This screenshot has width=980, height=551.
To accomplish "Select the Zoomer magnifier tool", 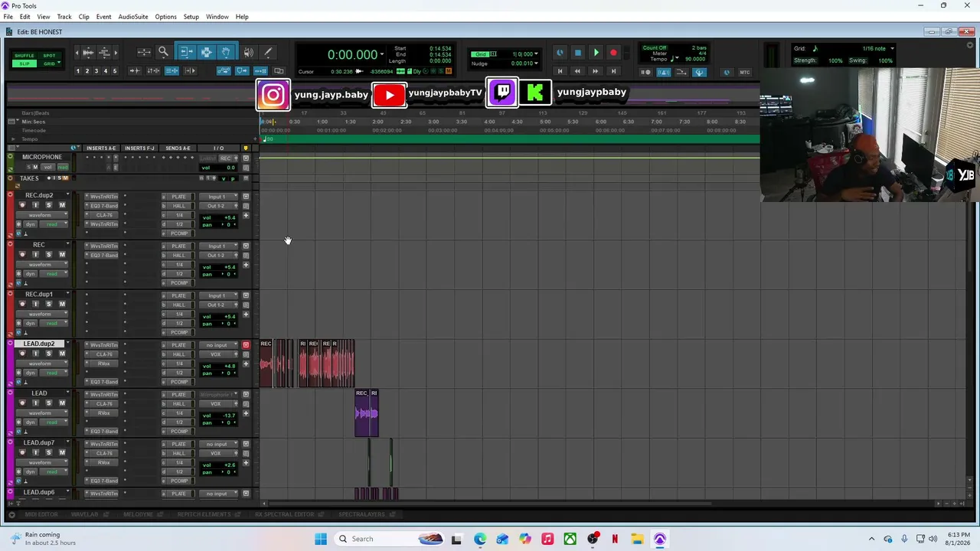I will click(163, 52).
